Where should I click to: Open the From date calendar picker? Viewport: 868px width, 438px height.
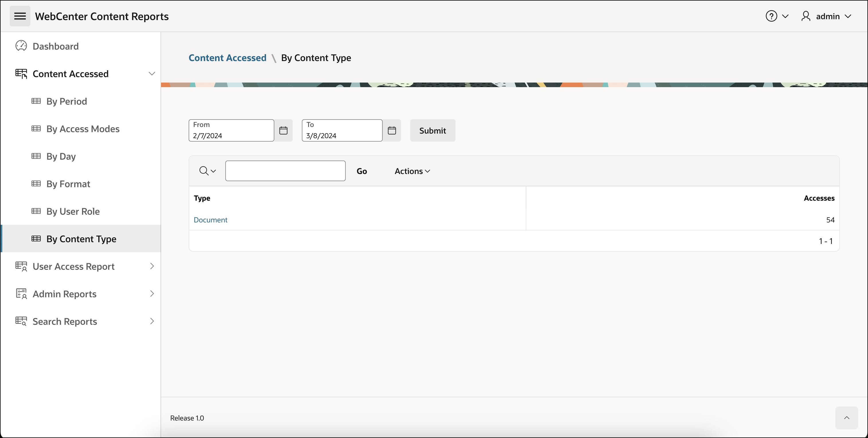(x=284, y=130)
